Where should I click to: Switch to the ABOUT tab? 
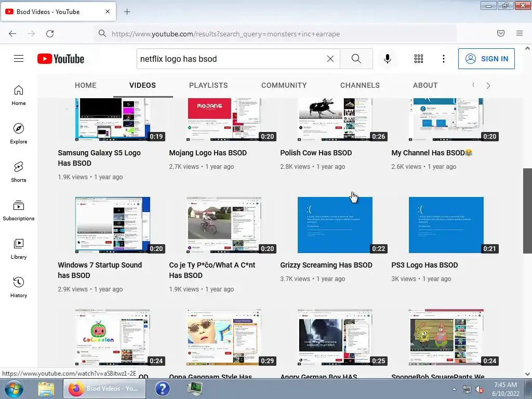425,85
